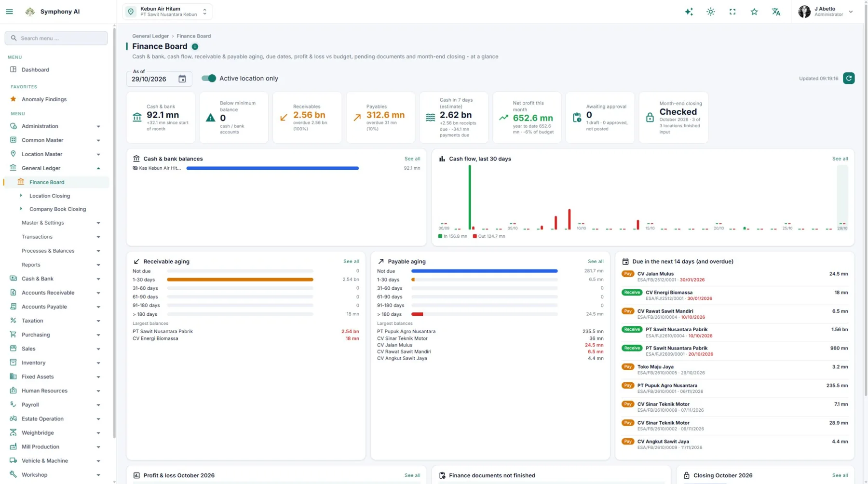Image resolution: width=868 pixels, height=484 pixels.
Task: Click the PT Pupuk Agro Nusantara due row
Action: pyautogui.click(x=734, y=388)
